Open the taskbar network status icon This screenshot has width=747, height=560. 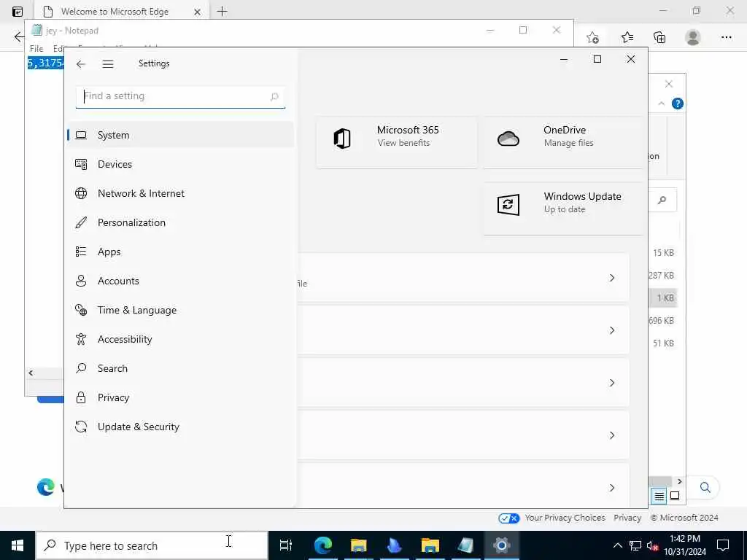pos(635,545)
